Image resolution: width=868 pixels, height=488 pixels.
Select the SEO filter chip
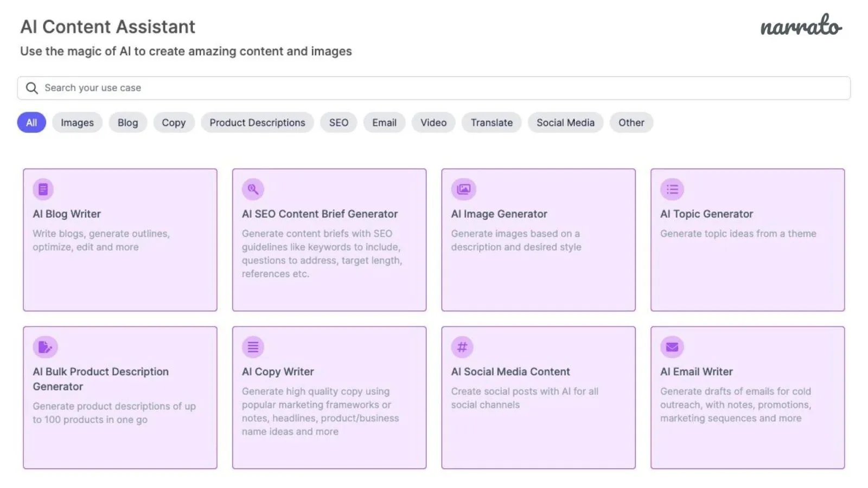pos(339,123)
